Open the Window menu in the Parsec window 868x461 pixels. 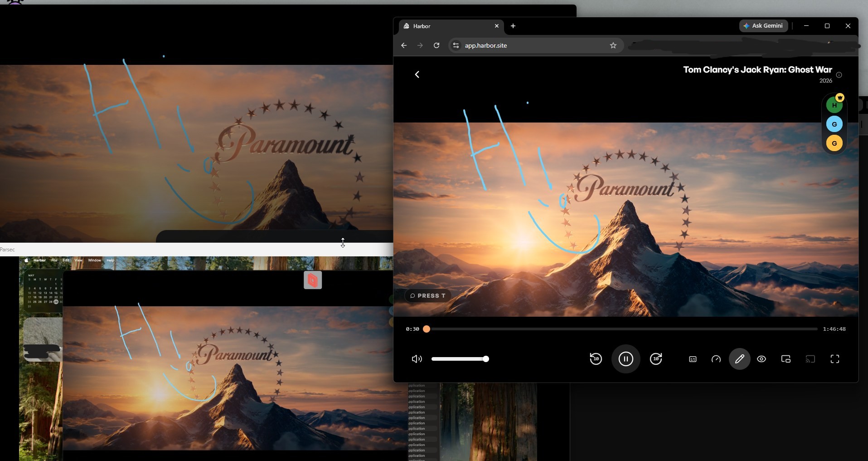[x=94, y=260]
